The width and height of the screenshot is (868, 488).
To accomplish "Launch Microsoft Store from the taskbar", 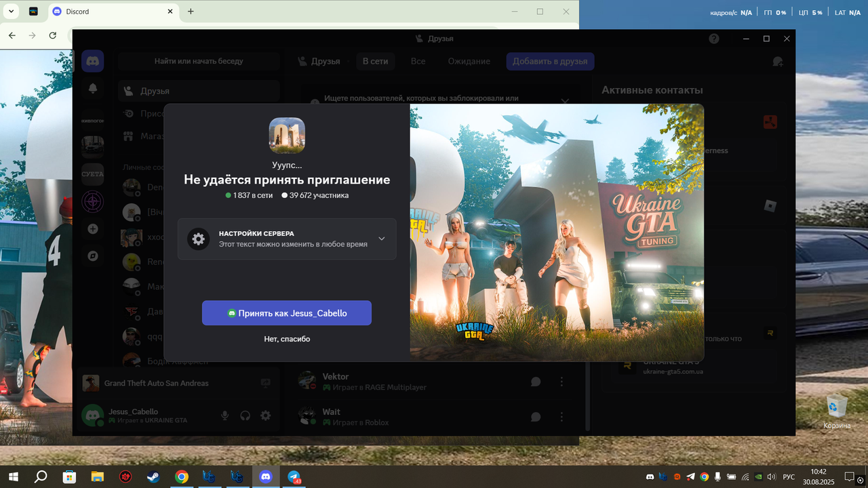I will tap(69, 476).
